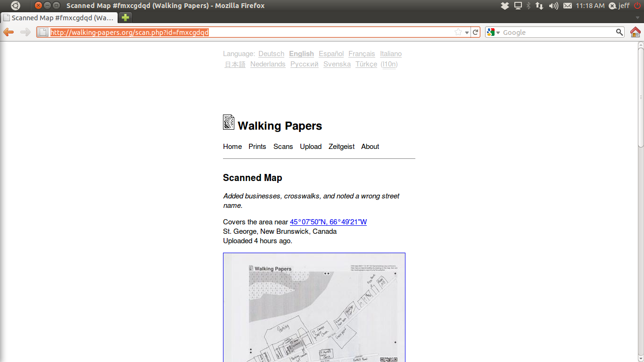Image resolution: width=644 pixels, height=362 pixels.
Task: Expand the list all tabs arrow
Action: click(x=637, y=18)
